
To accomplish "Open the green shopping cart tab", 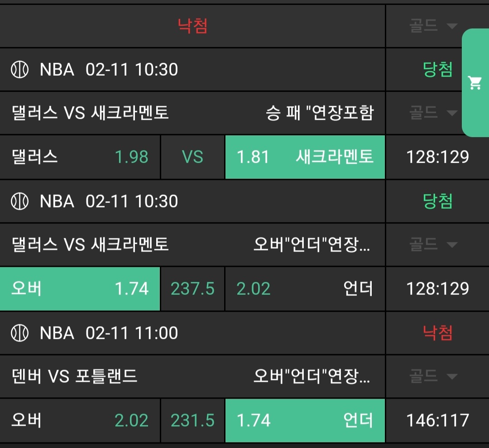I will click(x=475, y=83).
